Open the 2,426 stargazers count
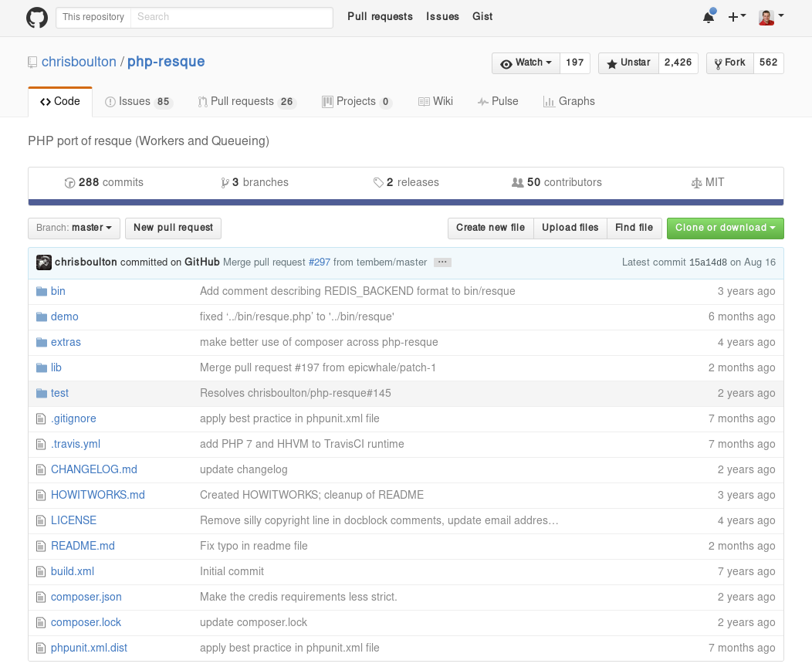This screenshot has width=812, height=667. click(678, 63)
